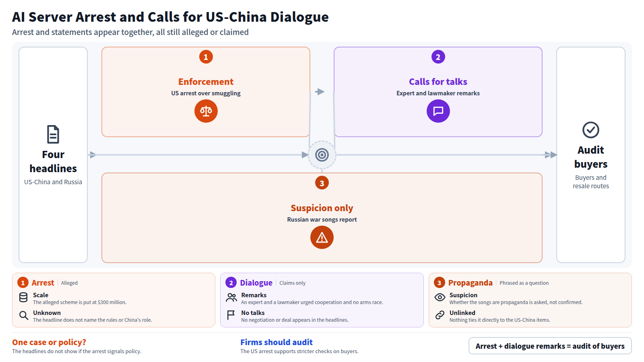Click the checkmark circle icon above Audit buyers
This screenshot has width=644, height=362.
pyautogui.click(x=591, y=130)
